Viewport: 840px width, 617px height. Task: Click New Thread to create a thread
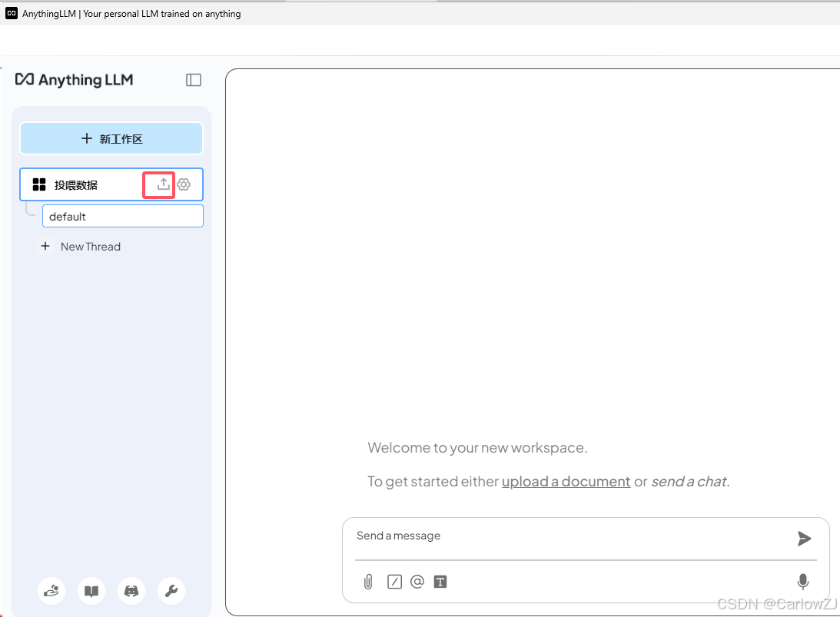[80, 247]
